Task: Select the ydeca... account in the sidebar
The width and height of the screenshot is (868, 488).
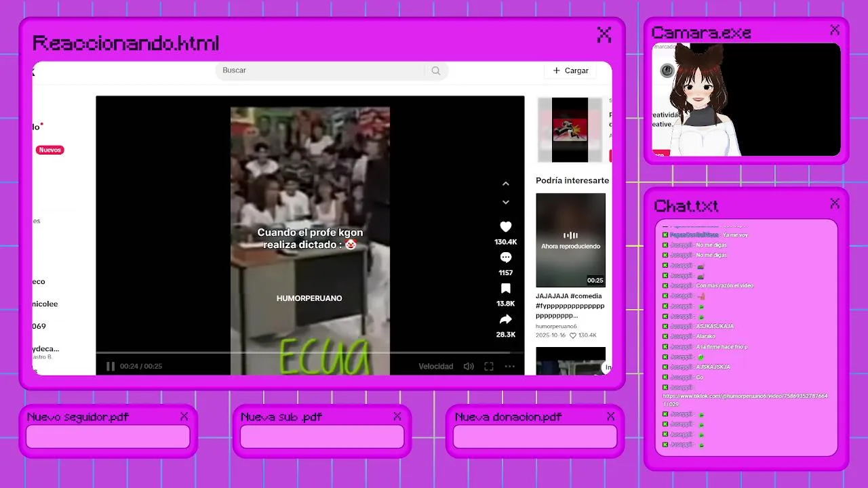Action: [x=46, y=349]
